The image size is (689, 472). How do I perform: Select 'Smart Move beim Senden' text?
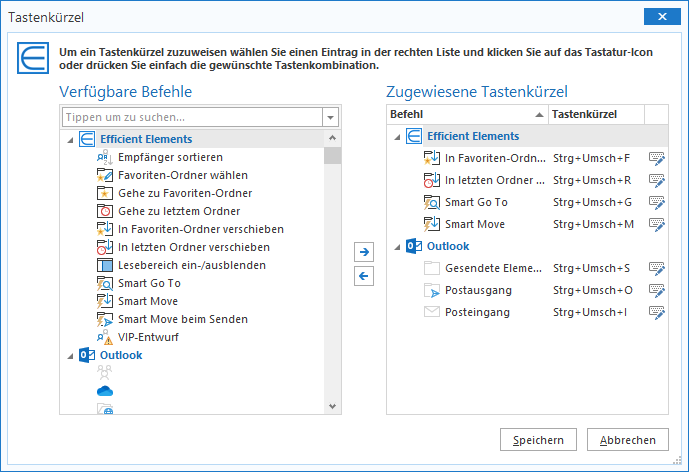click(x=183, y=320)
